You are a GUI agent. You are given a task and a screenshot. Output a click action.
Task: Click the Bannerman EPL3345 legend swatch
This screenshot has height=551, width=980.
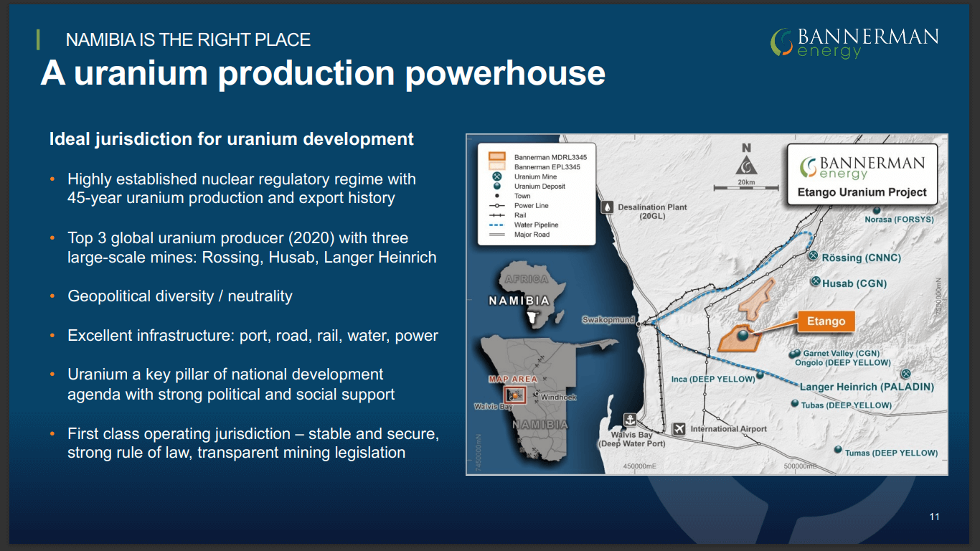496,166
